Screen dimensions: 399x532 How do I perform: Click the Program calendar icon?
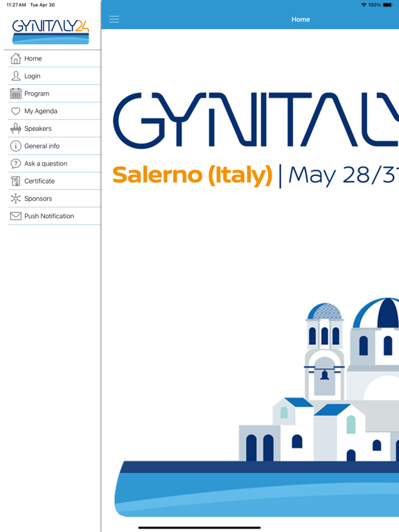pyautogui.click(x=16, y=94)
